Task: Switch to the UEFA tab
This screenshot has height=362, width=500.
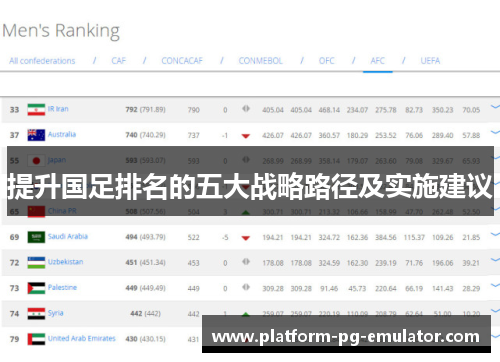Action: coord(430,61)
